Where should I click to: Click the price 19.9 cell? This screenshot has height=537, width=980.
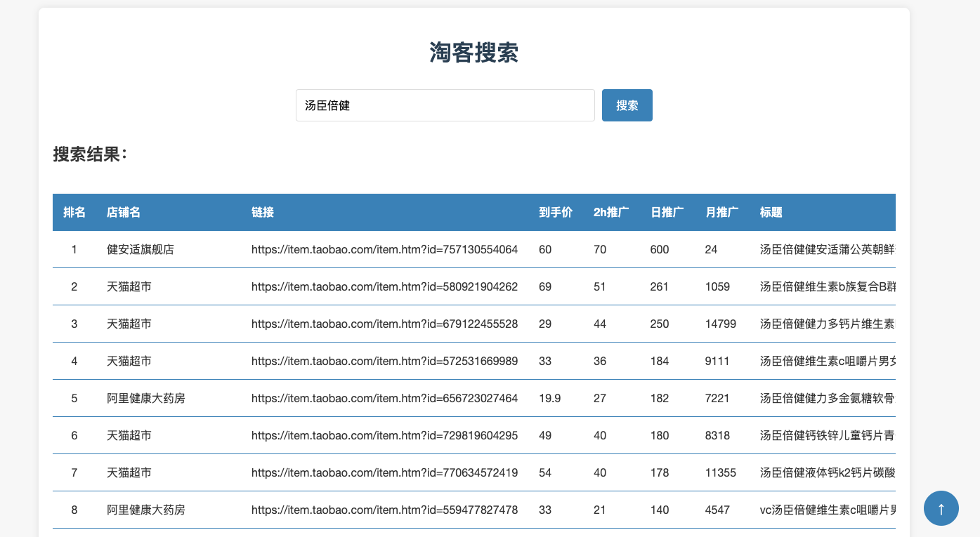(x=549, y=398)
